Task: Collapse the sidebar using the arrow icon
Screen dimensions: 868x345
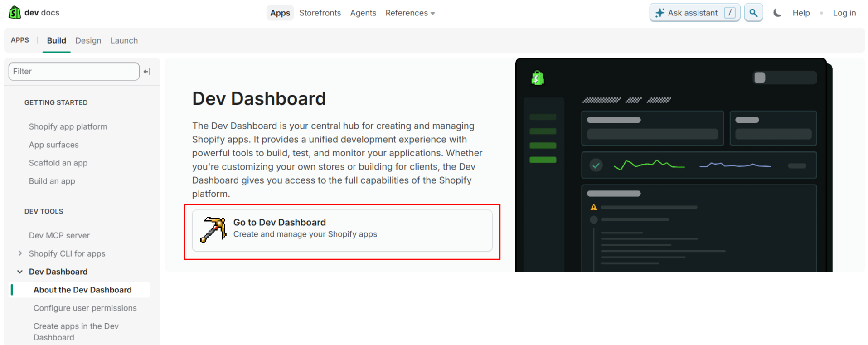Action: pos(147,72)
